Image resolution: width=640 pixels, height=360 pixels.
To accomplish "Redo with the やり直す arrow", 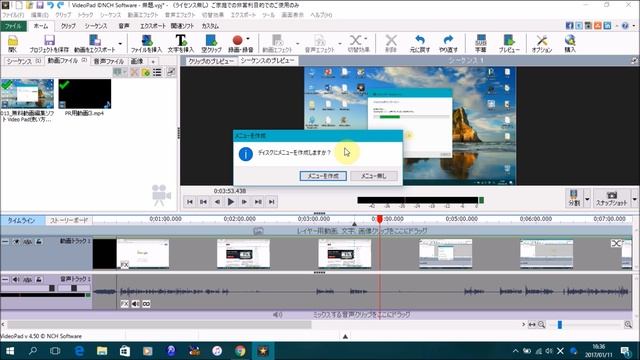I will pyautogui.click(x=448, y=43).
